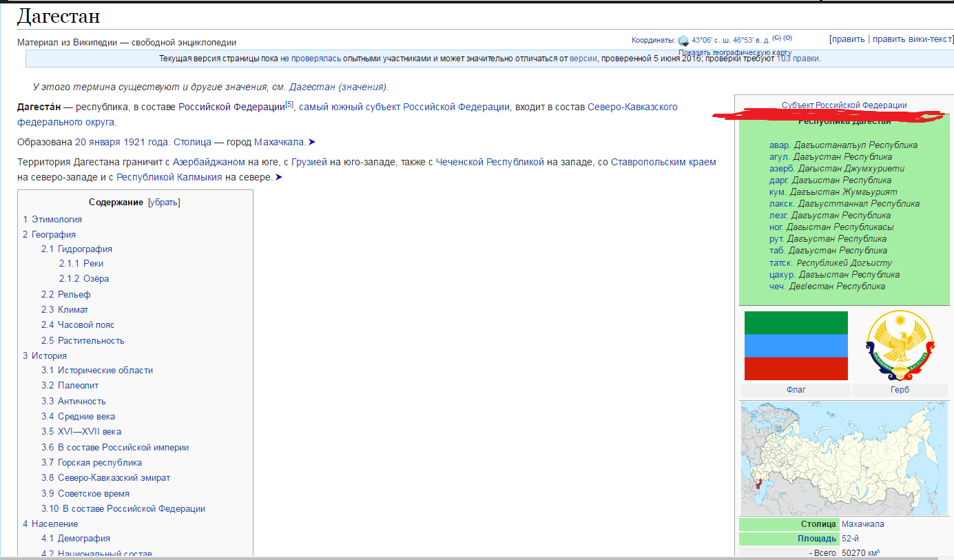
Task: Show the geographic map via "Показать географическую карту"
Action: [735, 52]
